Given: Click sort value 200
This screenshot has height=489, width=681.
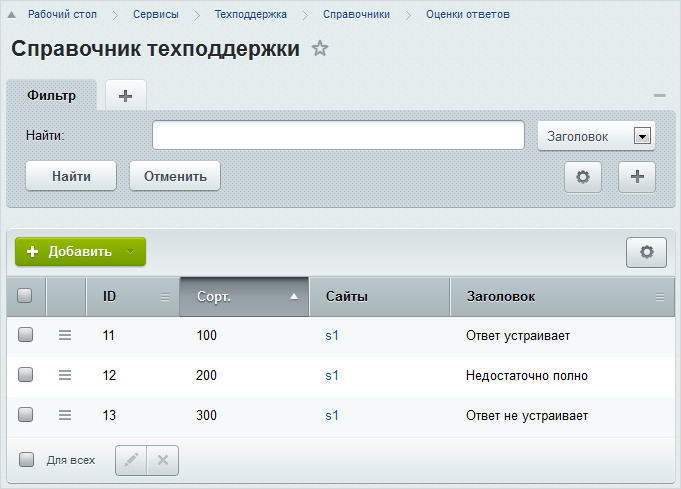Looking at the screenshot, I should tap(206, 375).
